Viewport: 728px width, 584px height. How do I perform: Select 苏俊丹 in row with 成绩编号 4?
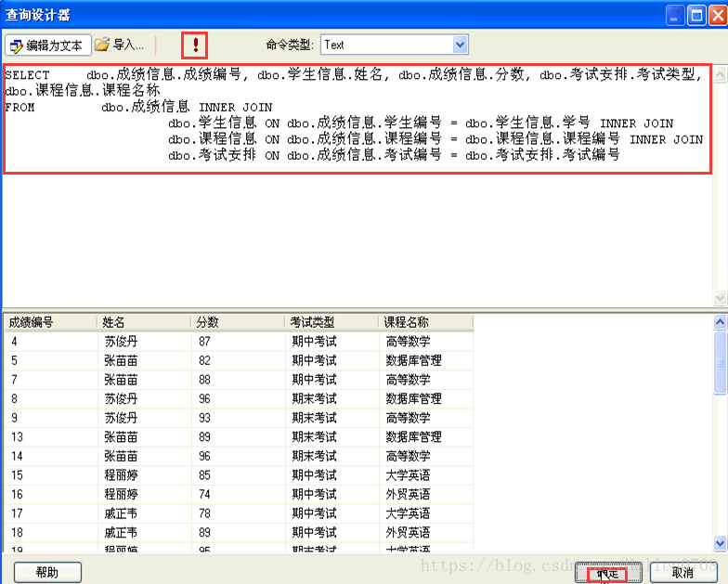(x=145, y=342)
